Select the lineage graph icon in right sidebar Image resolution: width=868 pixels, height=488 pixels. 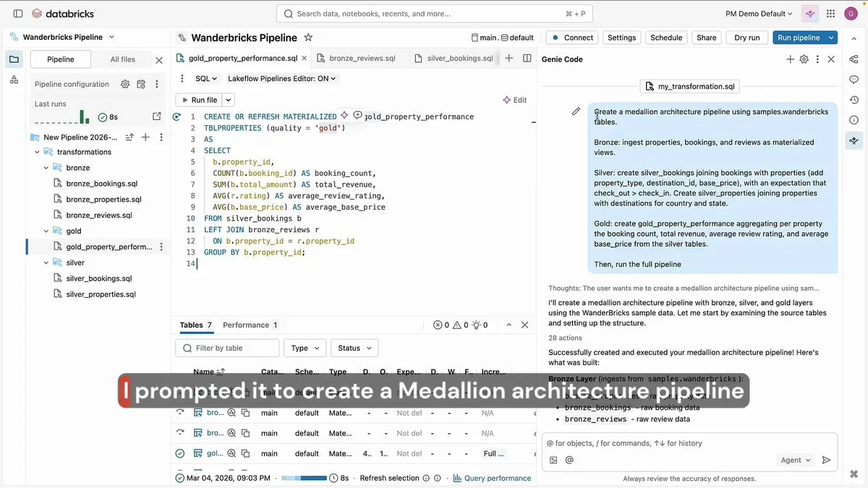click(854, 59)
